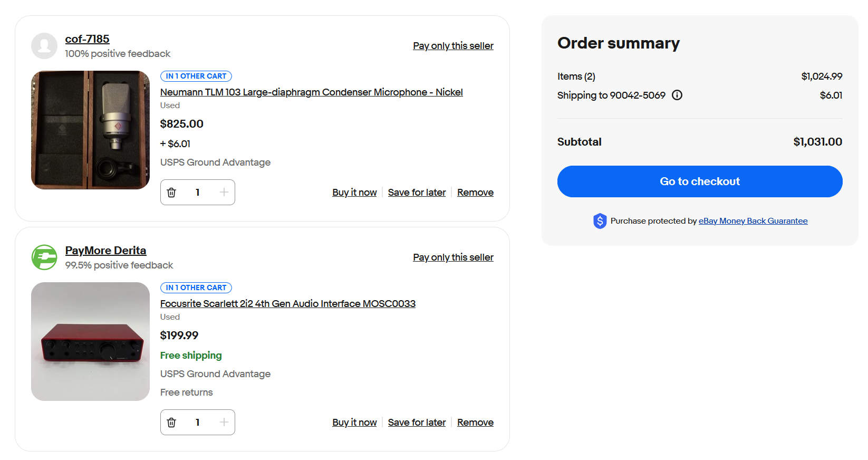The width and height of the screenshot is (868, 460).
Task: Buy the Neumann microphone now
Action: (354, 193)
